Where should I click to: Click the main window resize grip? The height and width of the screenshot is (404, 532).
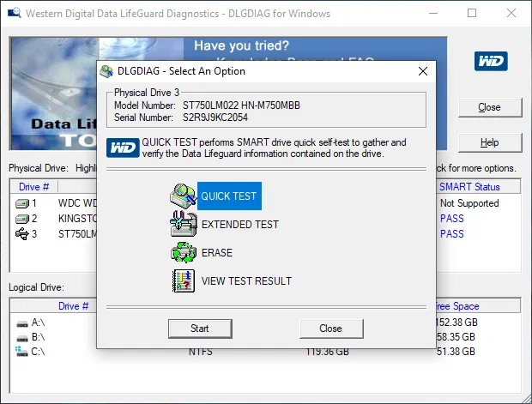pyautogui.click(x=526, y=398)
